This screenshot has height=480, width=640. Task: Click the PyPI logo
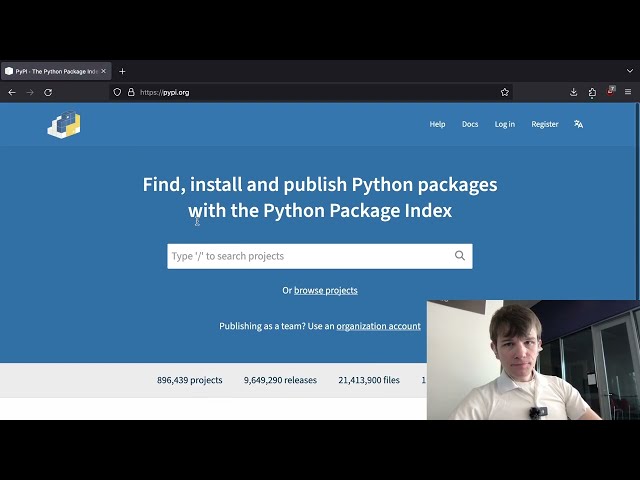pyautogui.click(x=64, y=124)
